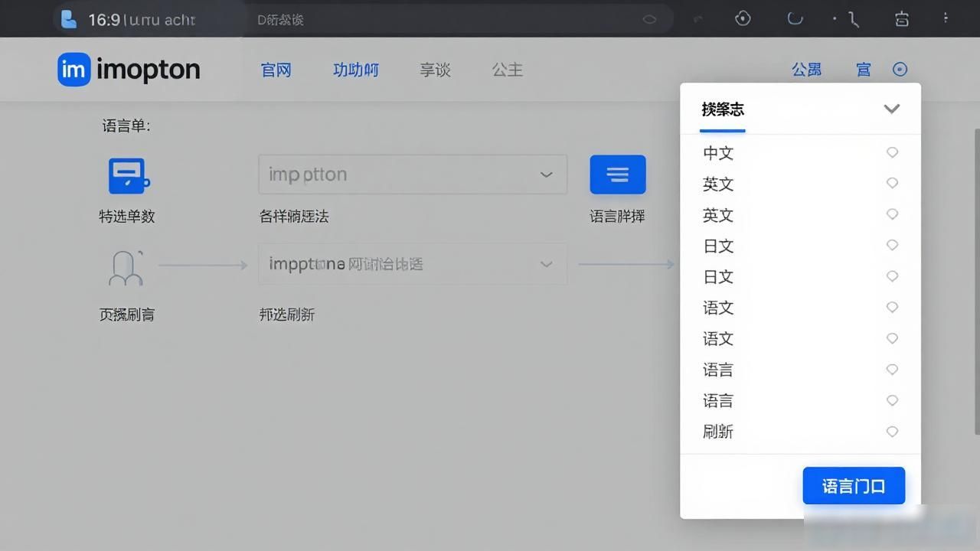Select the radio for the first 语言 row
Screen dimensions: 980x551
tap(892, 369)
